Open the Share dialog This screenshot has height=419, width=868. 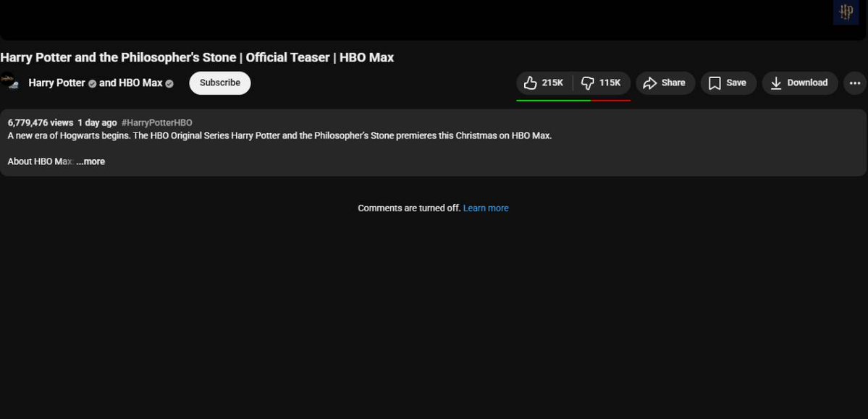[x=665, y=83]
